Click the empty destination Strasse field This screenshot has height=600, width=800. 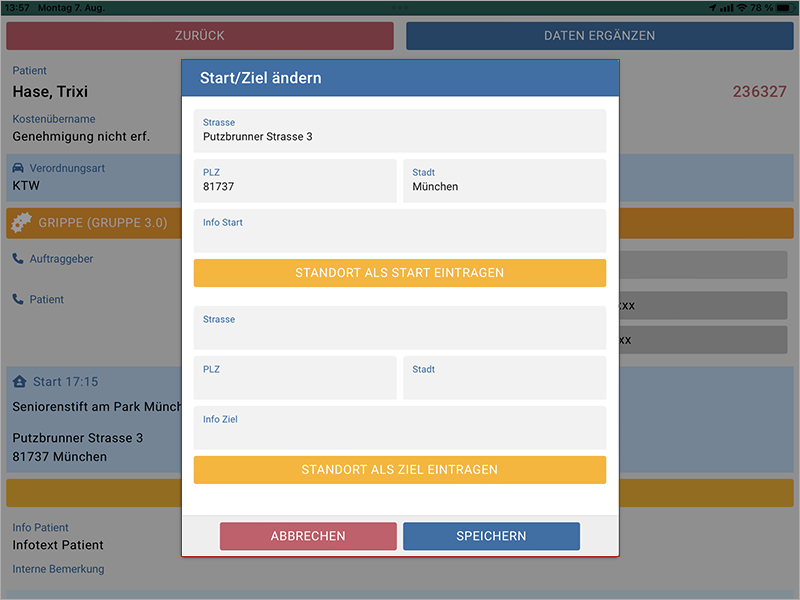[400, 328]
